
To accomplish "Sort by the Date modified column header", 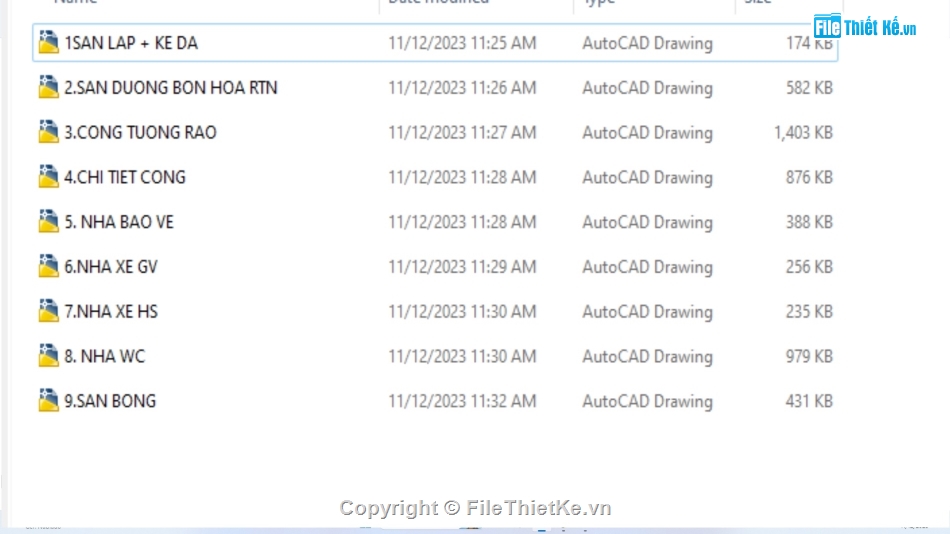I will pos(439,2).
